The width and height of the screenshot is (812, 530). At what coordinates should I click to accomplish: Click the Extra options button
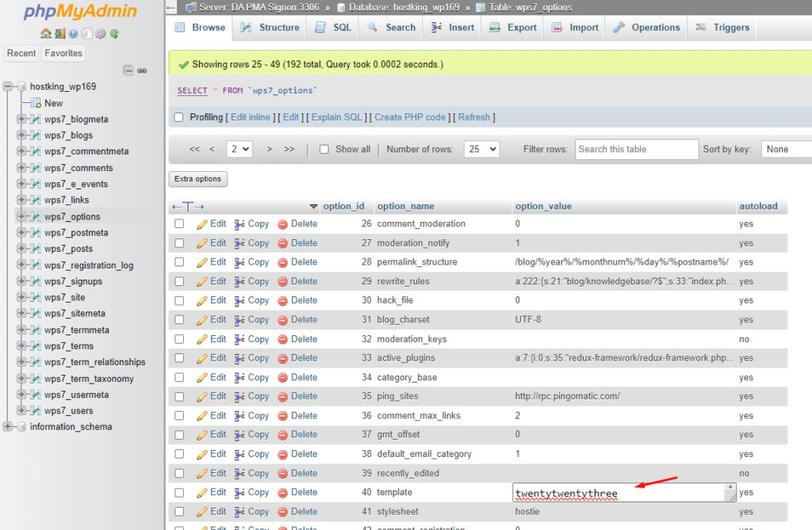point(197,179)
